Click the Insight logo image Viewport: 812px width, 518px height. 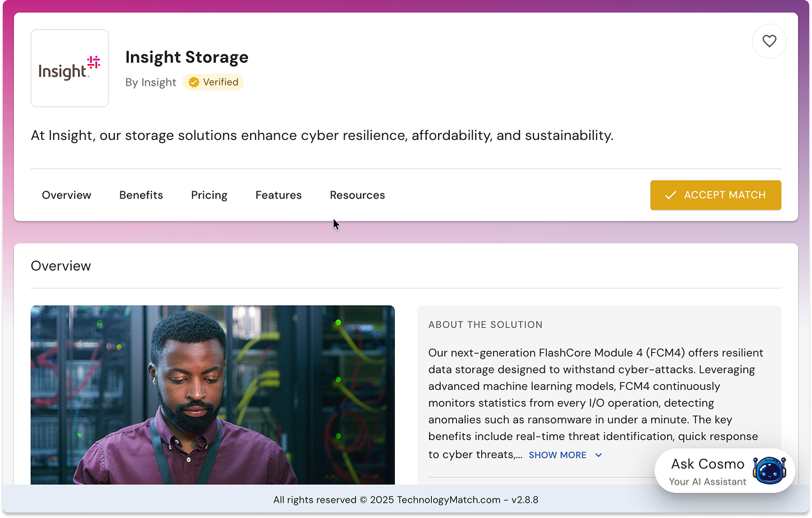tap(70, 68)
